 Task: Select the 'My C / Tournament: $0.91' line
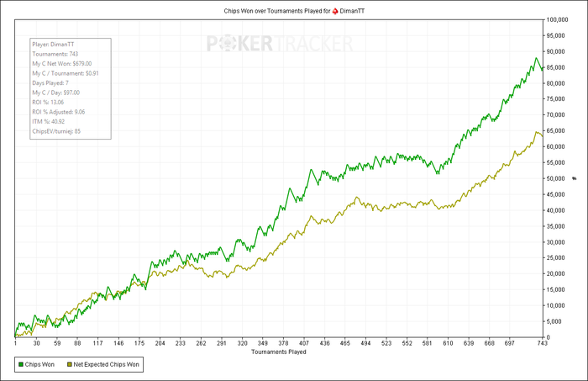click(66, 73)
